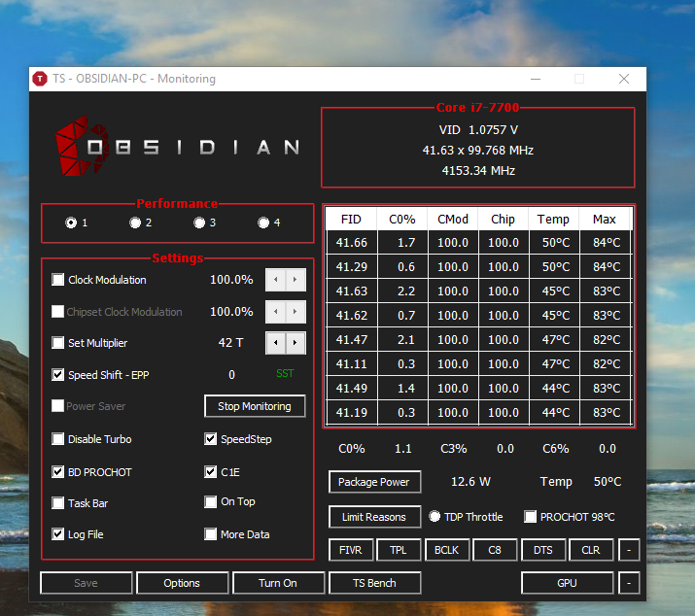Enable the Set Multiplier checkbox
Screen dimensions: 695x616
[57, 343]
